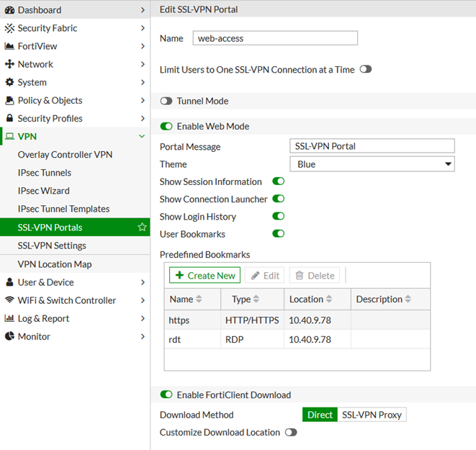Open the Theme dropdown showing Blue
Screen dimensions: 476x450
click(372, 164)
